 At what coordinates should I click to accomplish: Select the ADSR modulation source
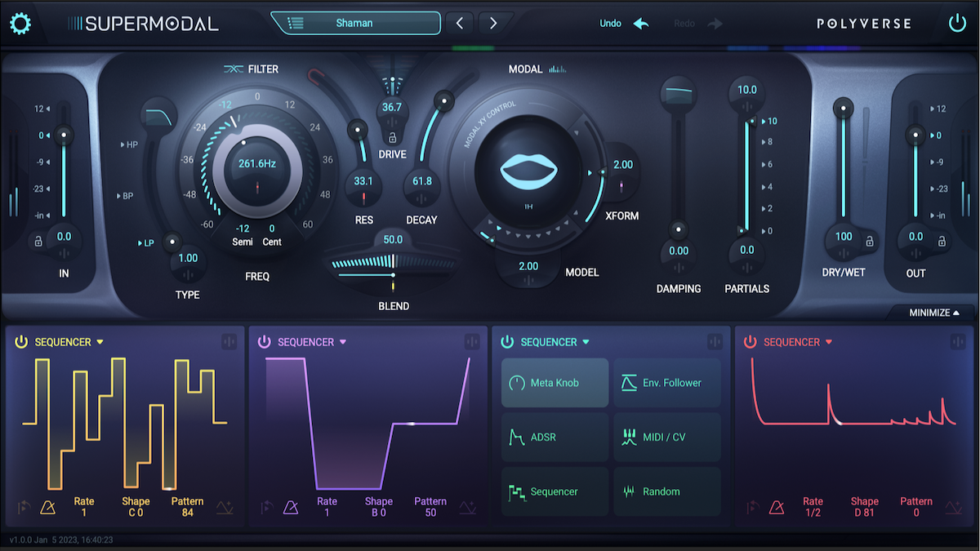point(555,437)
